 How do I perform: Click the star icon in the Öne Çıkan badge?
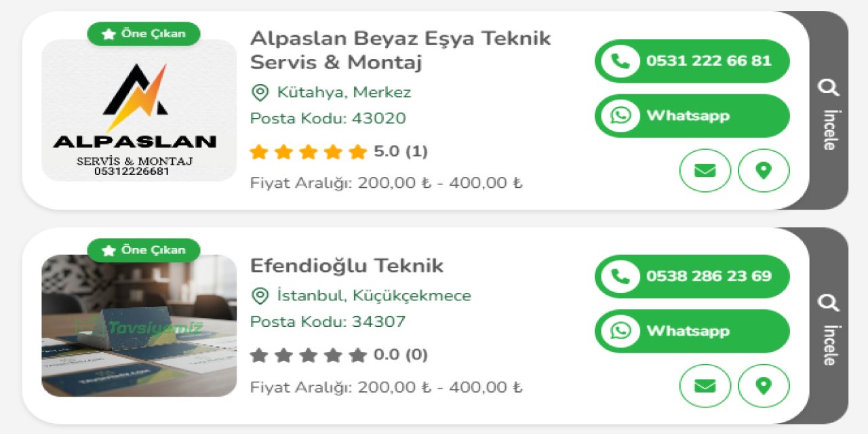click(x=109, y=32)
